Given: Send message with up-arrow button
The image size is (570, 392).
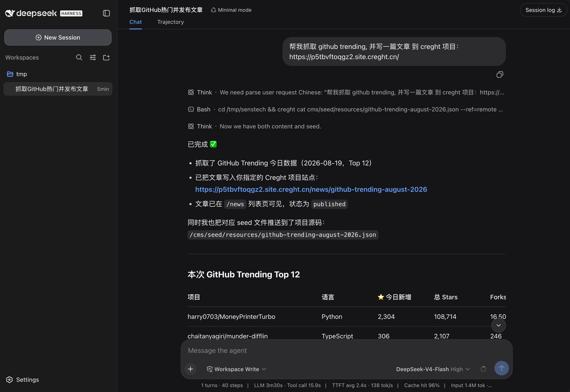Looking at the screenshot, I should pyautogui.click(x=501, y=368).
